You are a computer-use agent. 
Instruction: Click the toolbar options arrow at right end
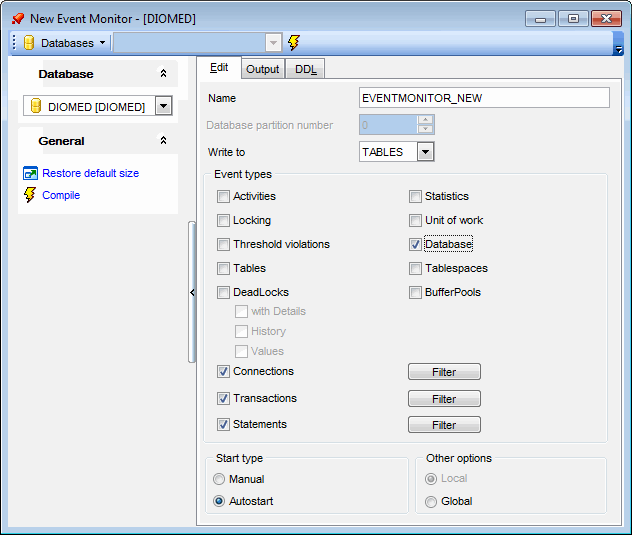point(618,48)
